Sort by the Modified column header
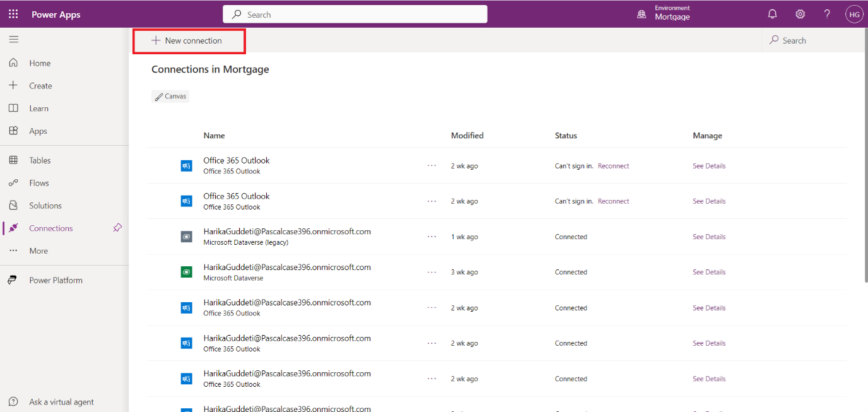The height and width of the screenshot is (412, 868). tap(467, 136)
